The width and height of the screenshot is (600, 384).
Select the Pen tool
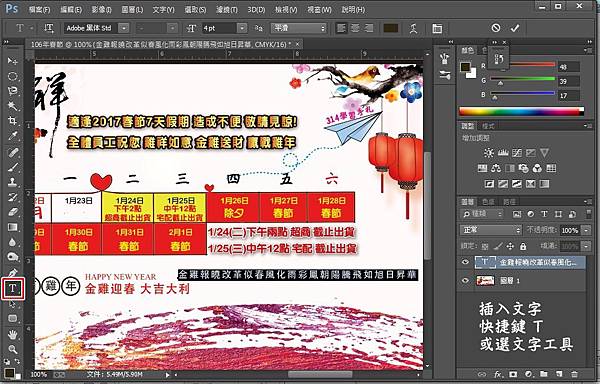[x=13, y=272]
